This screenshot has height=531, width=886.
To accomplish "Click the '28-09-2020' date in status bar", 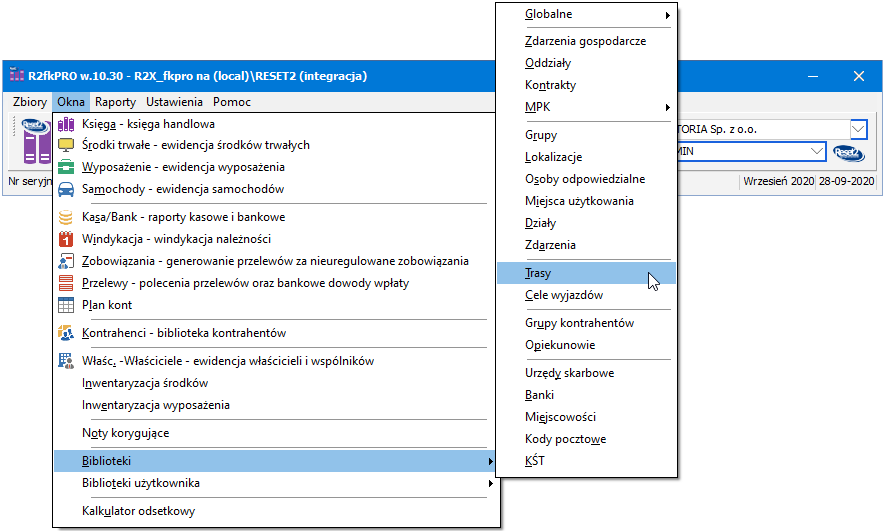I will (x=846, y=181).
